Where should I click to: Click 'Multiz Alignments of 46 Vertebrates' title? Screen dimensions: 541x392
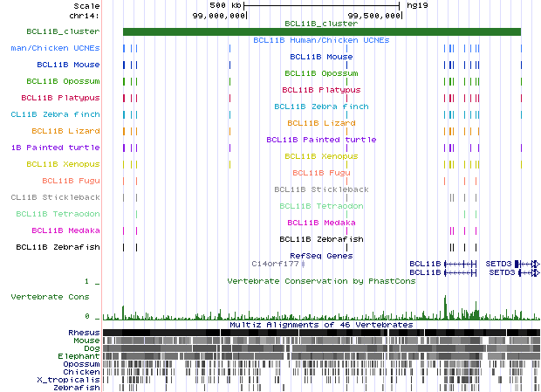tap(321, 324)
